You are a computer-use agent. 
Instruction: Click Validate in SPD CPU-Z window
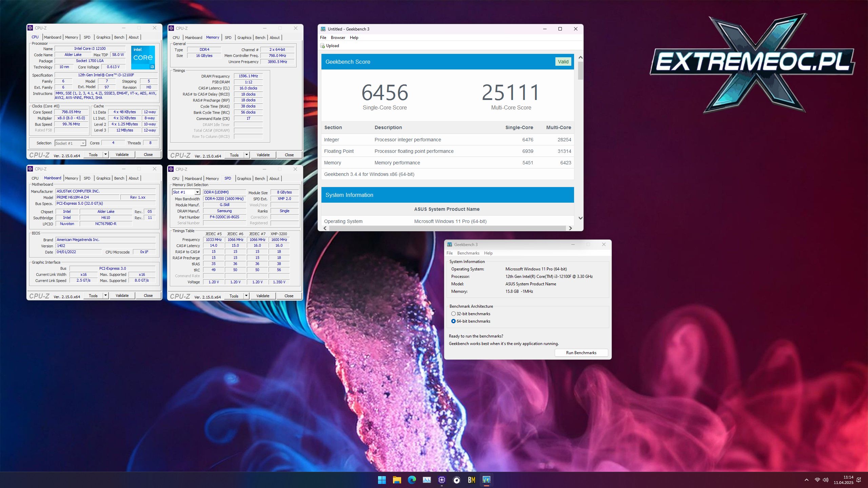pyautogui.click(x=263, y=296)
